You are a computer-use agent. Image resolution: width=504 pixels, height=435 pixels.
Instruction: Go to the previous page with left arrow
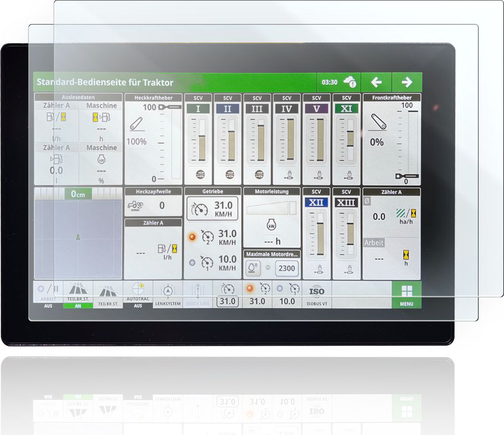(377, 82)
